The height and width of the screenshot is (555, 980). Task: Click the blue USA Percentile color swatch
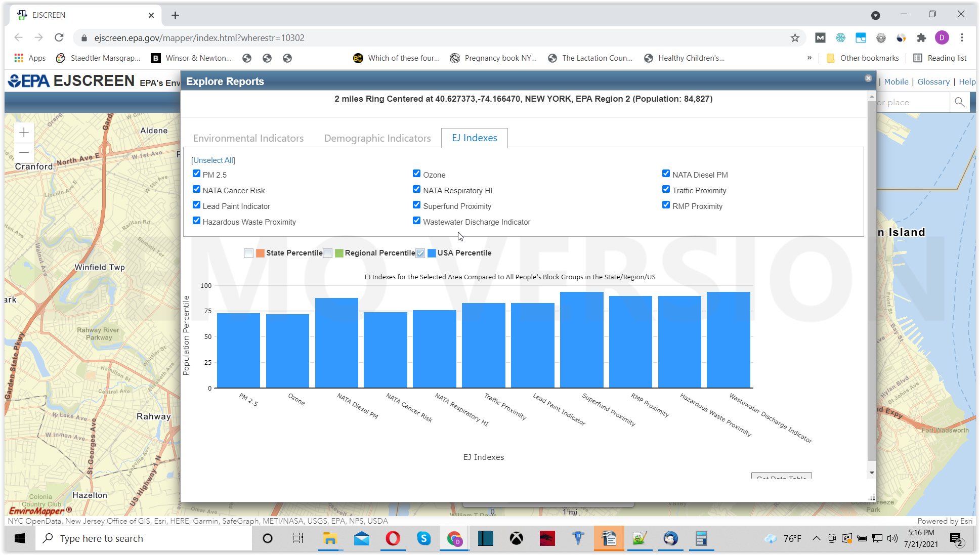click(x=432, y=253)
